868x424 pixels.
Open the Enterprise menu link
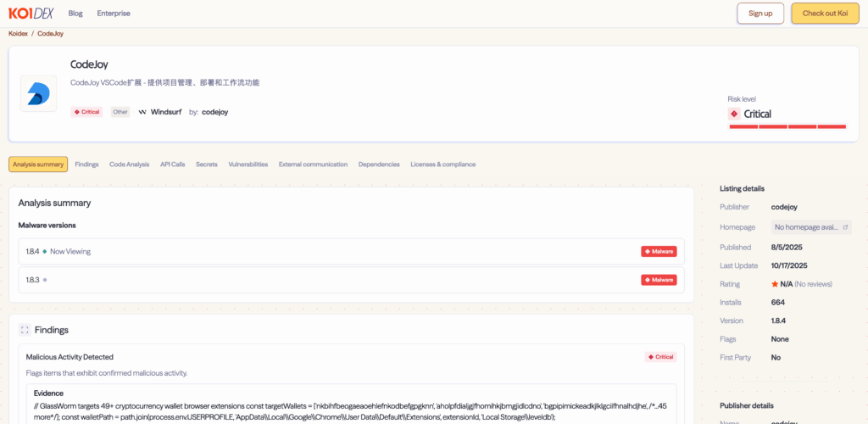pyautogui.click(x=114, y=14)
